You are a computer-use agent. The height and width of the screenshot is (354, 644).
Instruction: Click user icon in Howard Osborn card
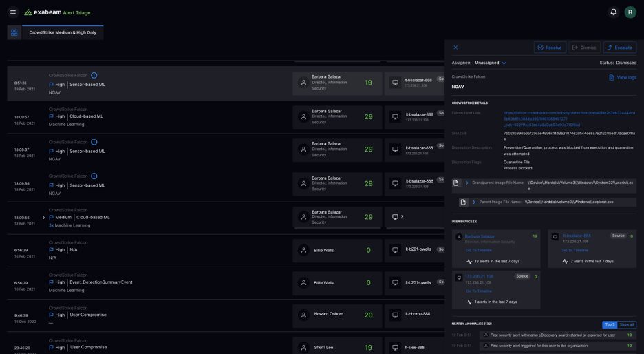point(303,315)
